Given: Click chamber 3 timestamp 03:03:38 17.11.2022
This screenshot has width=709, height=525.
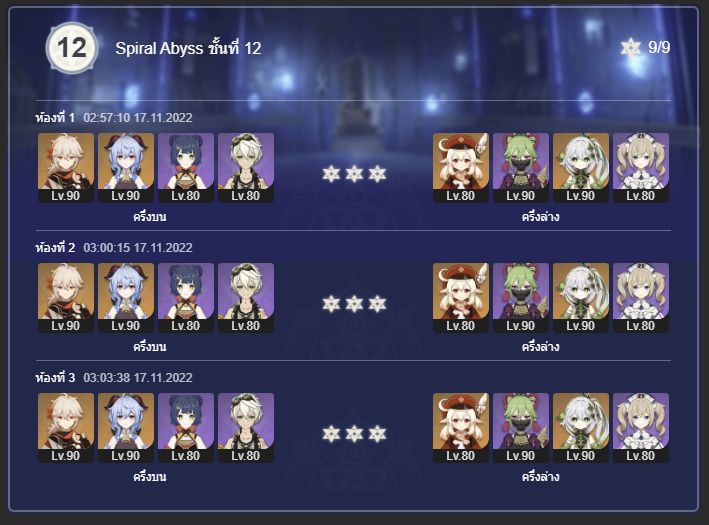Looking at the screenshot, I should pyautogui.click(x=138, y=378).
